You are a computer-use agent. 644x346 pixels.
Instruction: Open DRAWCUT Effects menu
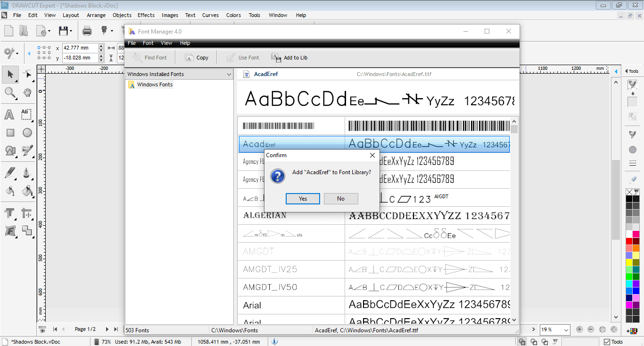pyautogui.click(x=146, y=15)
